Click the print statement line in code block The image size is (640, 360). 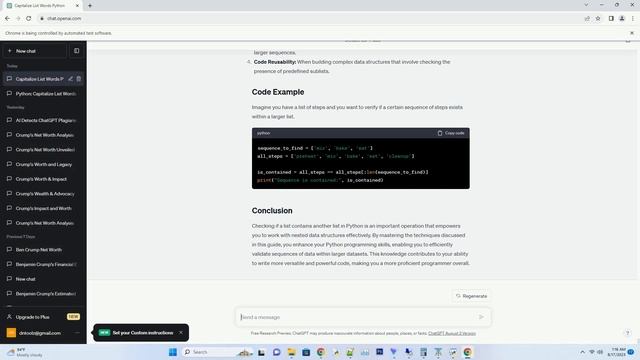click(320, 180)
